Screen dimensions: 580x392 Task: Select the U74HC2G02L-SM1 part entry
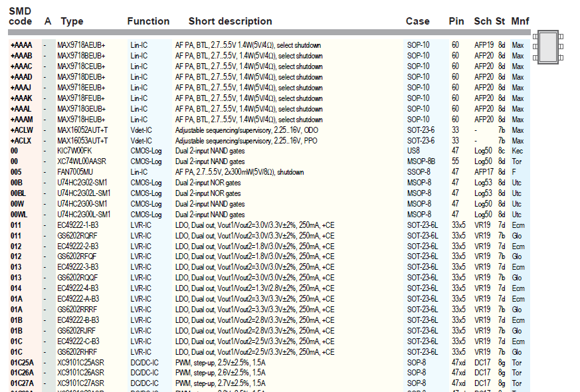[83, 193]
